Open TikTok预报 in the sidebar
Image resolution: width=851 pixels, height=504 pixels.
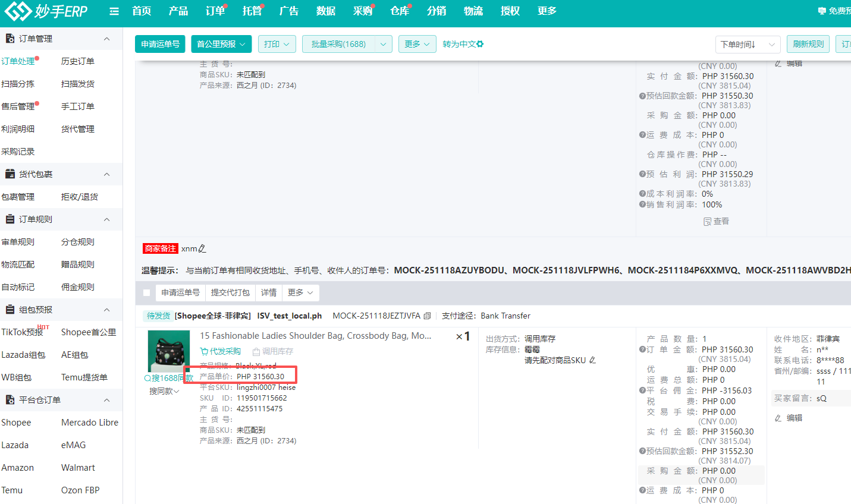22,332
